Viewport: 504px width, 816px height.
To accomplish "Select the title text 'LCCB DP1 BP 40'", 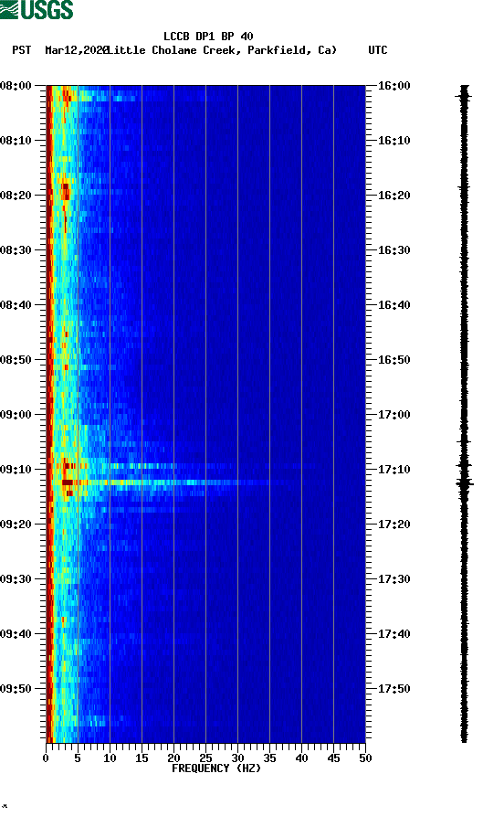I will point(208,37).
